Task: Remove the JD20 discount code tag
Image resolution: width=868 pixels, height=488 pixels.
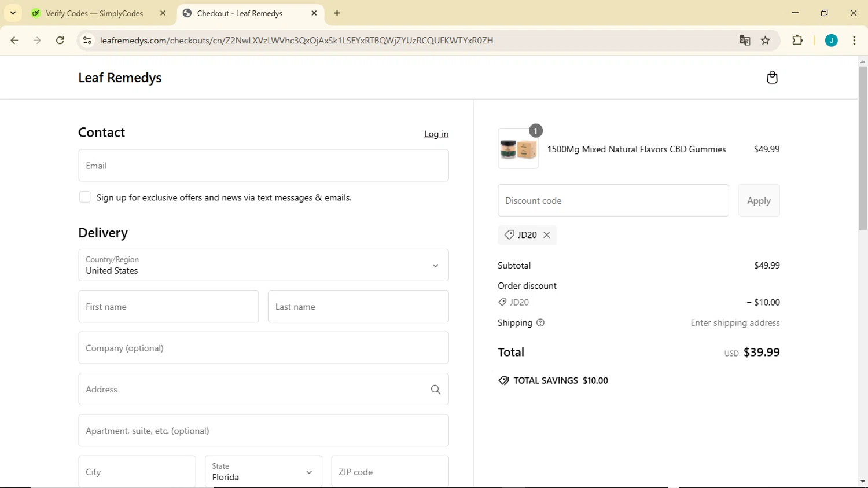Action: (547, 235)
